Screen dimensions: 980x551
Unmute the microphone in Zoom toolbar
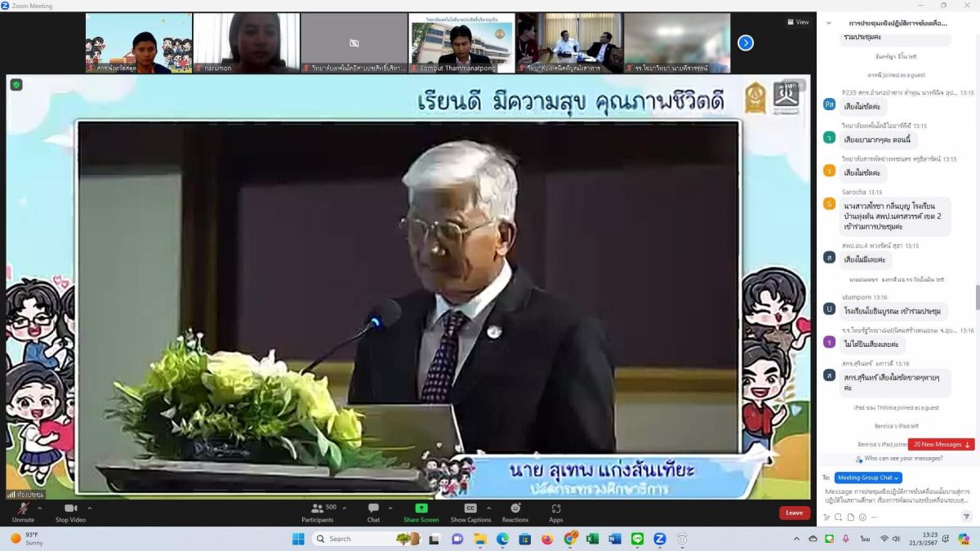coord(23,512)
